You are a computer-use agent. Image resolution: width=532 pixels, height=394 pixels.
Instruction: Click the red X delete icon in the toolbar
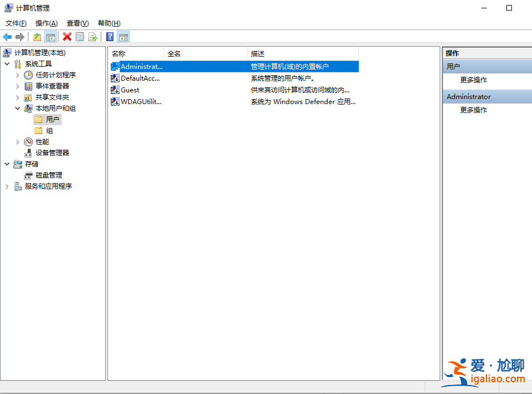point(67,37)
